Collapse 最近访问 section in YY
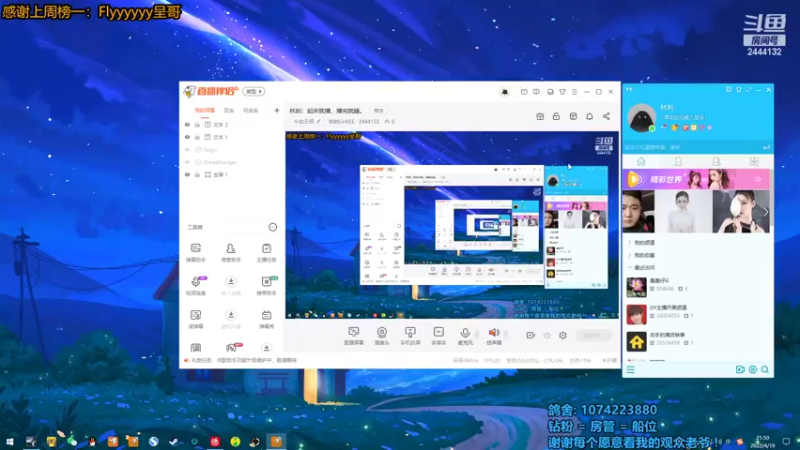The image size is (800, 450). pos(643,267)
